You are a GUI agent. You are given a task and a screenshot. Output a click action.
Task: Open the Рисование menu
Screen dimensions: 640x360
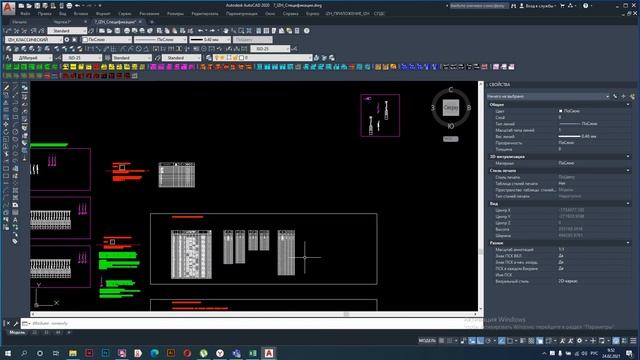tap(149, 13)
